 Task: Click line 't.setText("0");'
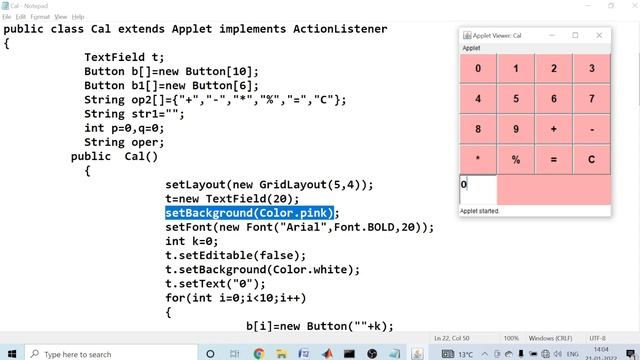click(215, 284)
